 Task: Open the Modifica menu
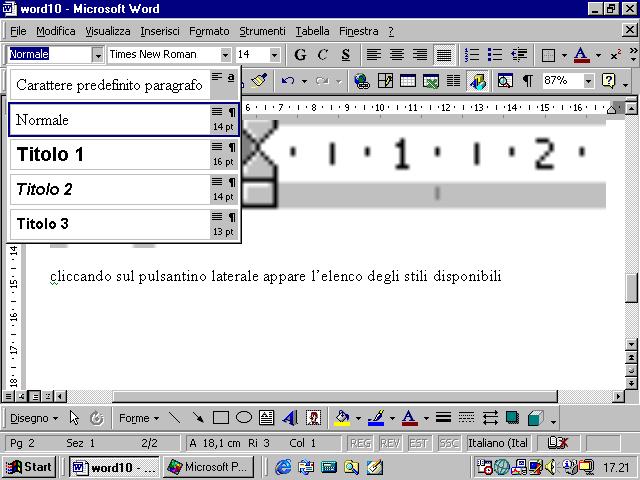click(x=56, y=31)
